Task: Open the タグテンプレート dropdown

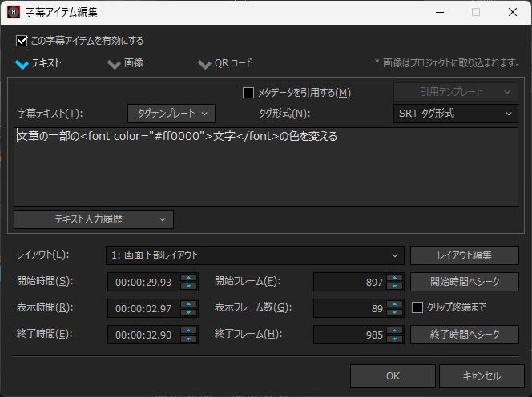Action: [x=171, y=114]
